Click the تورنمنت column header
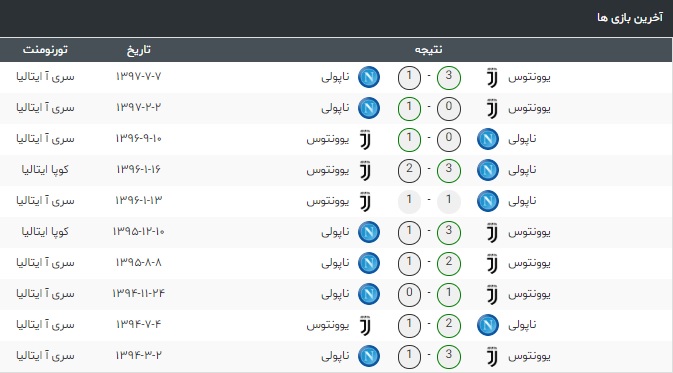 click(x=45, y=50)
